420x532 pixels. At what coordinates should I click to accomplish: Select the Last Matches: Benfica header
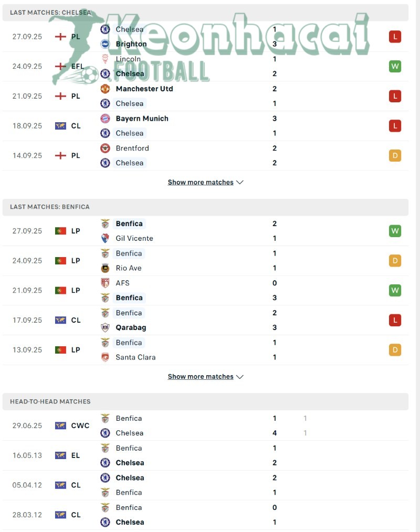[50, 207]
